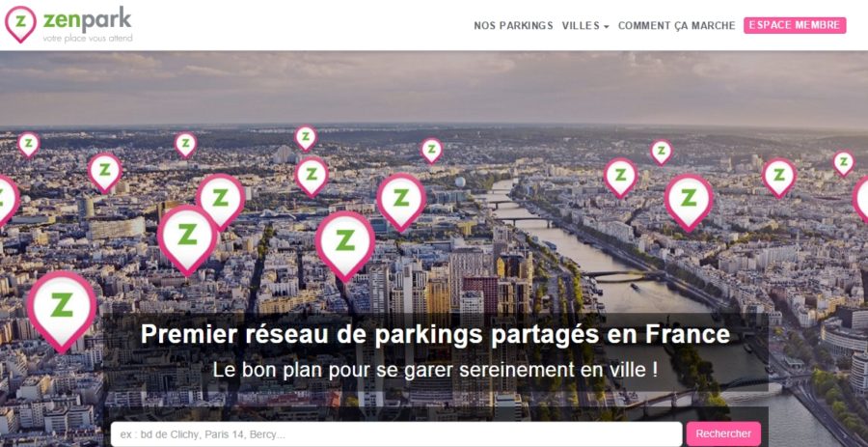Click the VILLES caret arrow
The width and height of the screenshot is (868, 447).
pos(607,27)
